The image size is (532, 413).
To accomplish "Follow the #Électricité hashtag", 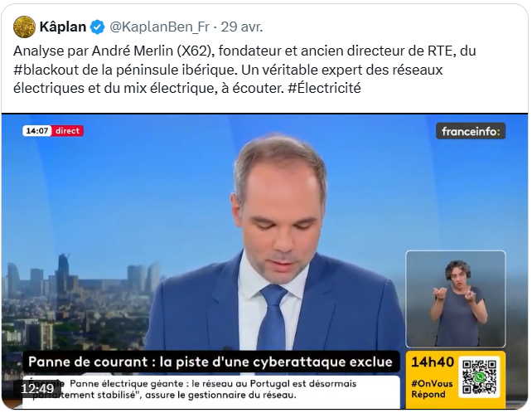I will click(324, 88).
